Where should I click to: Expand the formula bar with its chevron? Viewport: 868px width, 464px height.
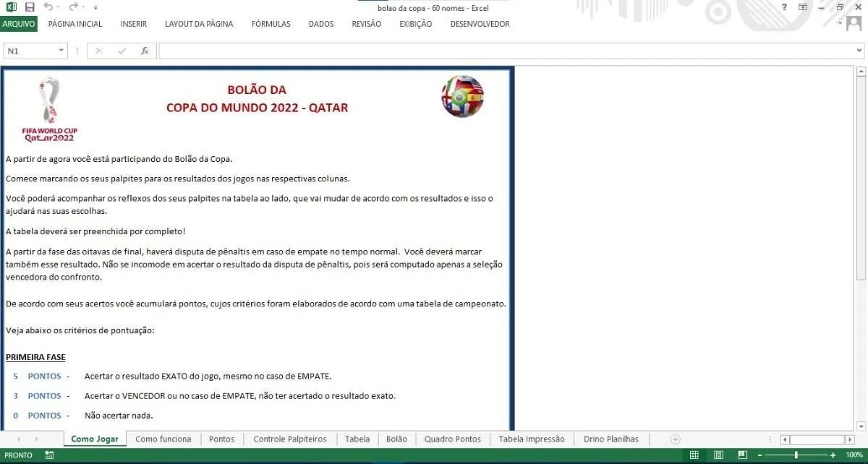pos(861,51)
